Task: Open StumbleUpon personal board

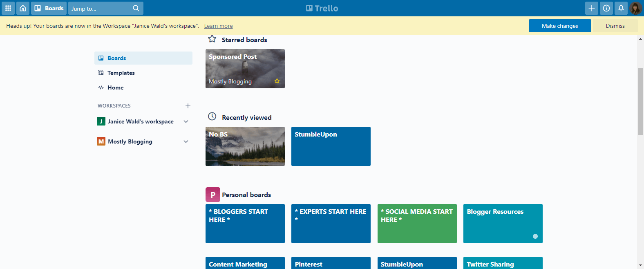Action: 417,263
